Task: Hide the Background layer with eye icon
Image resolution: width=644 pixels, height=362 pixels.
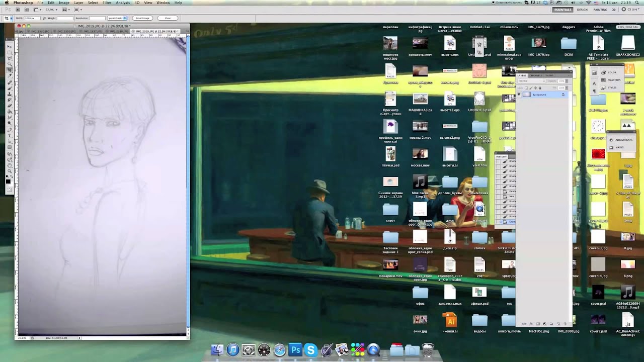Action: (519, 94)
